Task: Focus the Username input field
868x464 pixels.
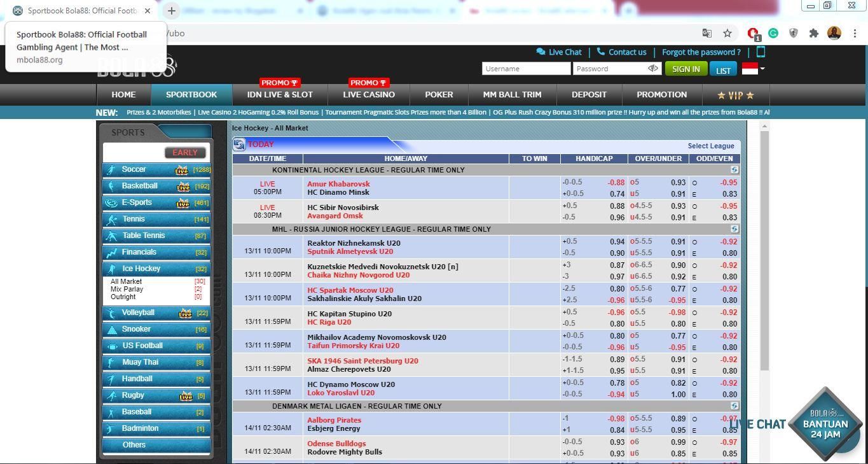Action: [526, 69]
